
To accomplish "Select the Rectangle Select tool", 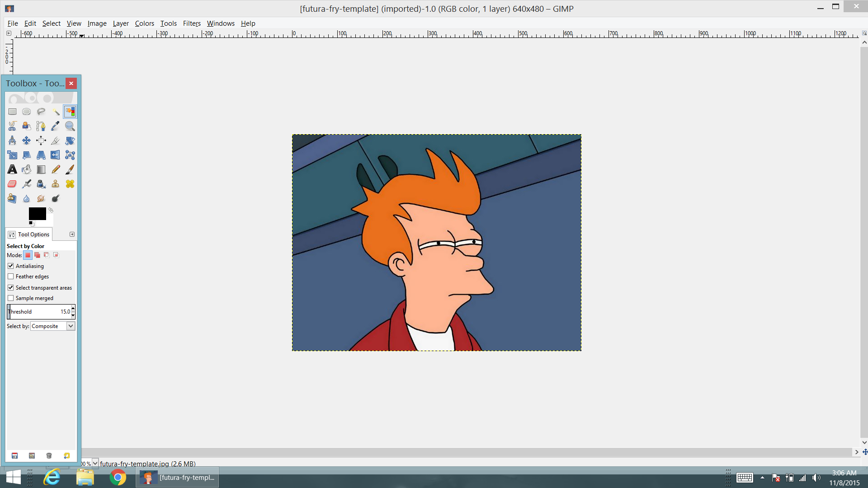I will (x=12, y=112).
